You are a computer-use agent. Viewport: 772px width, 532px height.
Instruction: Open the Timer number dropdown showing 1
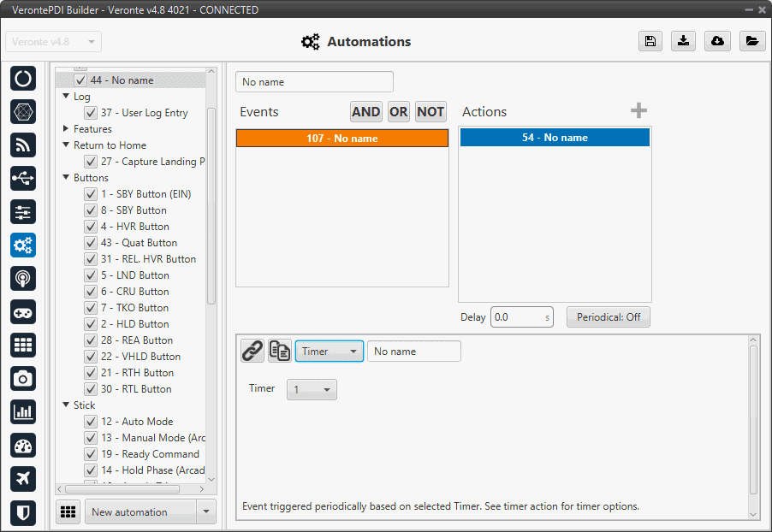[312, 390]
